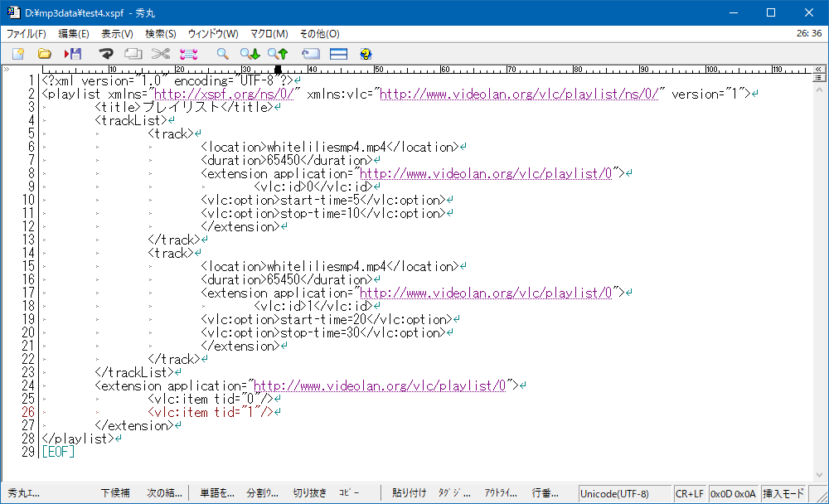Click the 行番... function button
This screenshot has height=504, width=829.
click(545, 493)
